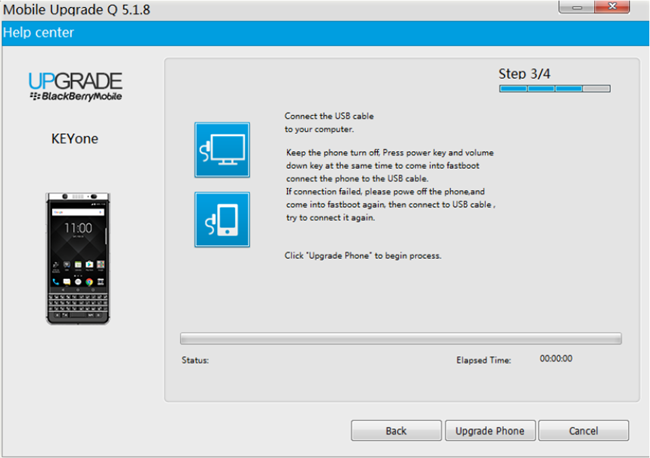
Task: Cancel the upgrade wizard
Action: [x=585, y=430]
